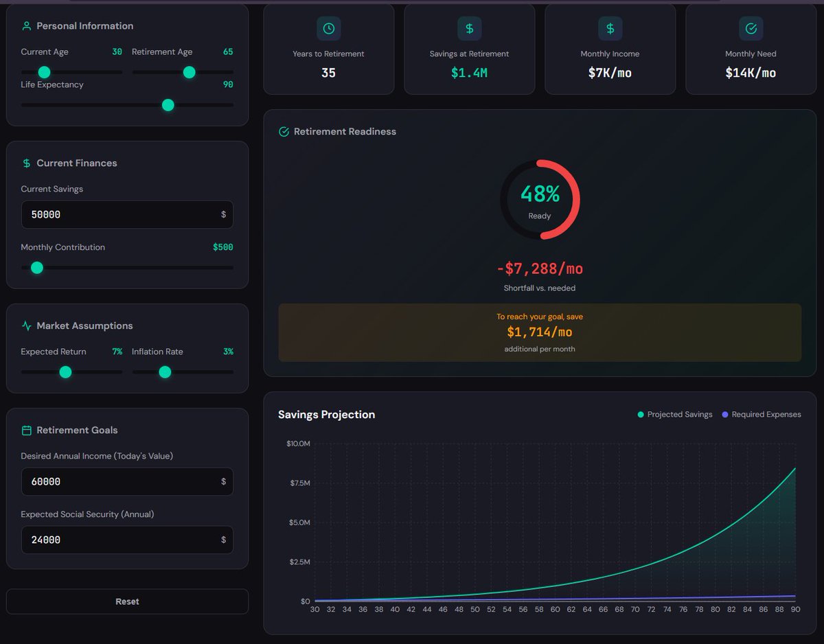
Task: Click the check-circle icon beside Retirement Readiness
Action: [284, 132]
